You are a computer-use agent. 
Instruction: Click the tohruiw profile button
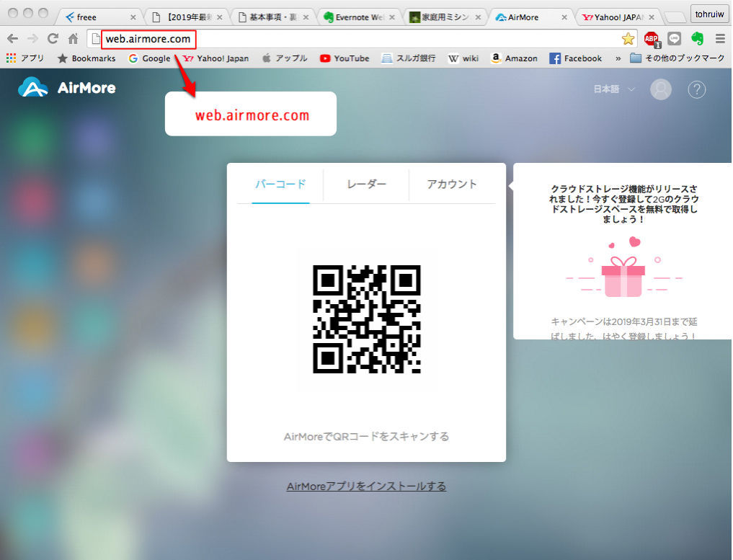709,14
